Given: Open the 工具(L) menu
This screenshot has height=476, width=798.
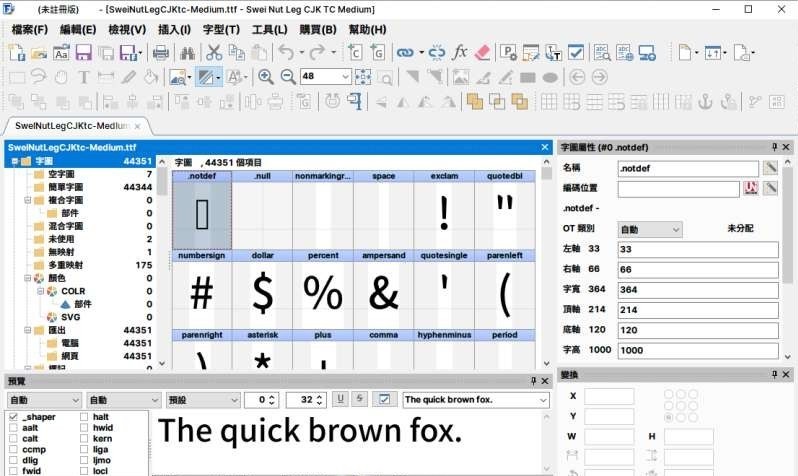Looking at the screenshot, I should [269, 29].
